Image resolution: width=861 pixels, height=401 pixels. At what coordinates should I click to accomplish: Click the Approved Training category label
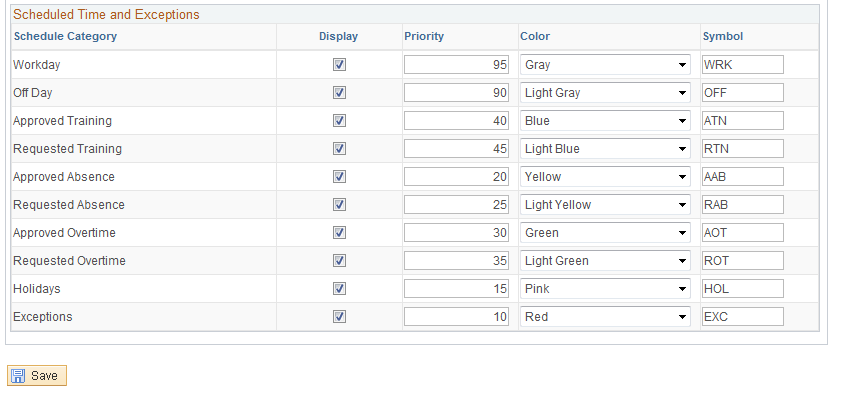coord(63,121)
